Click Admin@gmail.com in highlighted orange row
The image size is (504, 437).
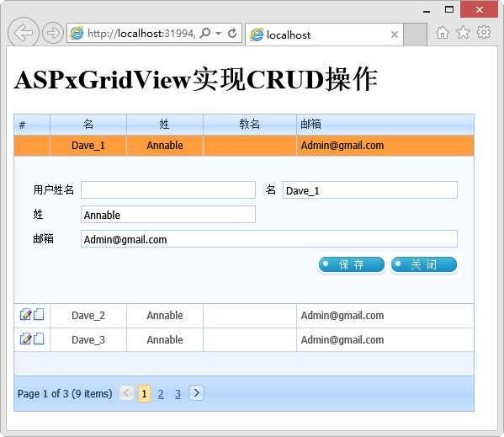(x=342, y=146)
